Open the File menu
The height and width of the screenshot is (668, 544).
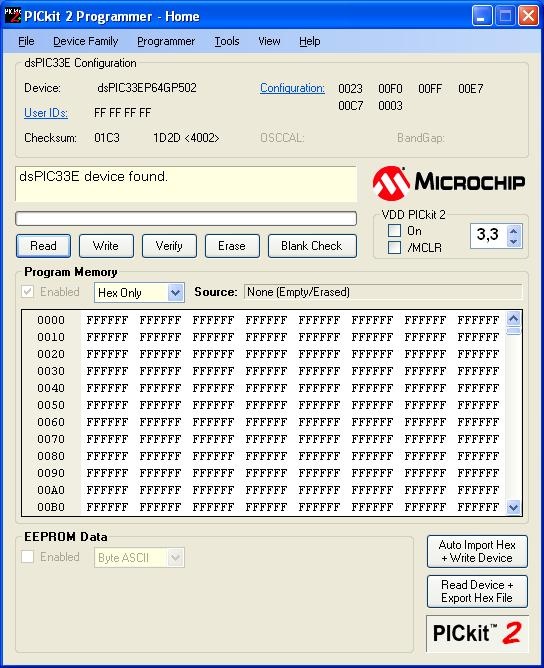(26, 41)
